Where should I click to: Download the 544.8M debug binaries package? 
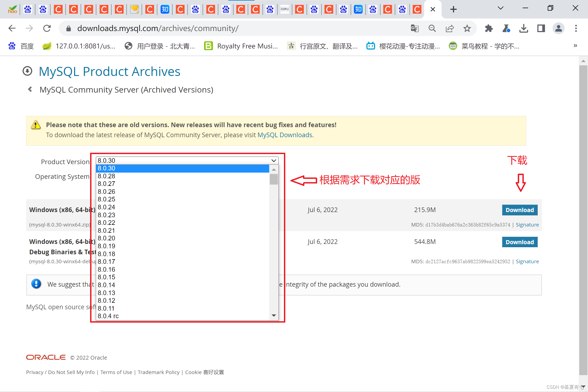tap(520, 242)
